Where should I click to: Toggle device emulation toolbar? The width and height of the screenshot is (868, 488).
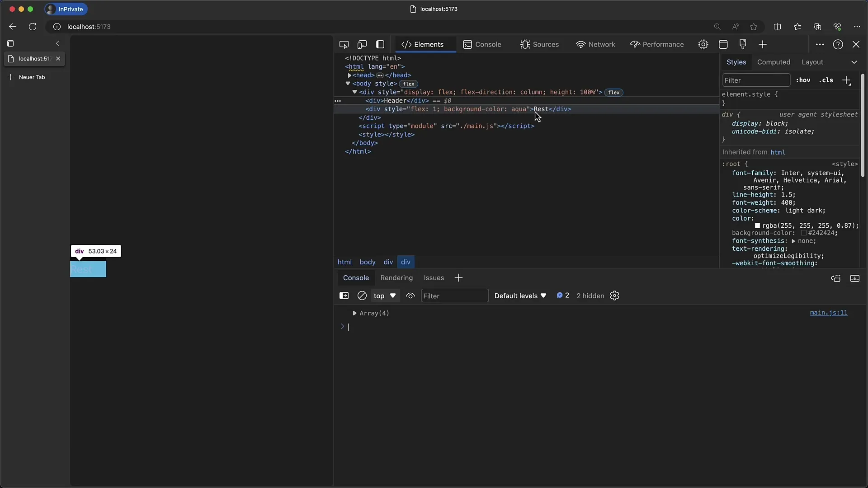tap(363, 44)
